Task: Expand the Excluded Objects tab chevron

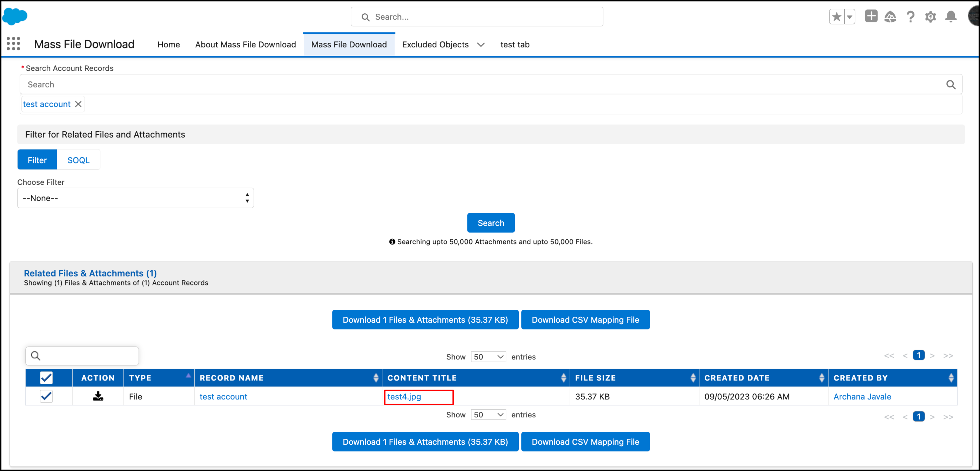Action: click(481, 45)
